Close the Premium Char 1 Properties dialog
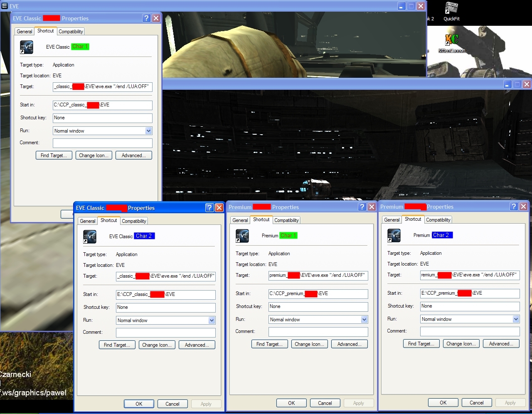Viewport: 532px width, 414px height. tap(372, 207)
